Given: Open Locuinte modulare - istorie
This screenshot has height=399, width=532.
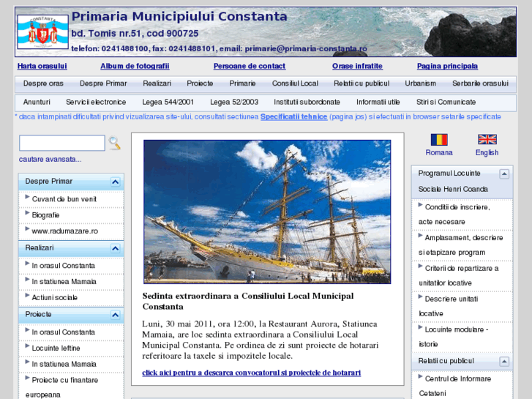Looking at the screenshot, I should click(453, 337).
